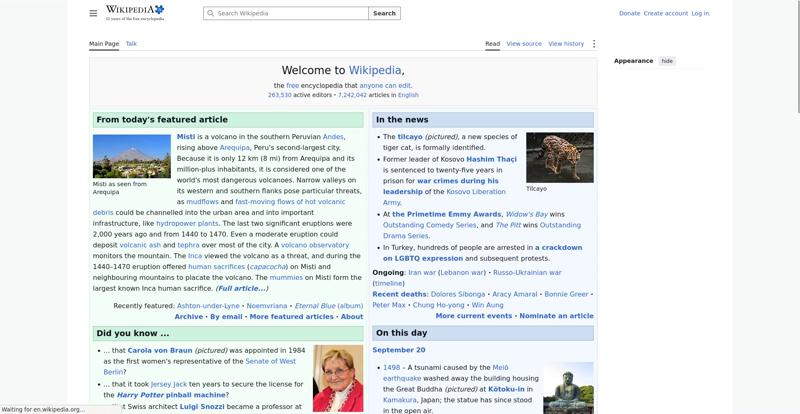Image resolution: width=800 pixels, height=414 pixels.
Task: Open the Full article link
Action: click(x=242, y=288)
